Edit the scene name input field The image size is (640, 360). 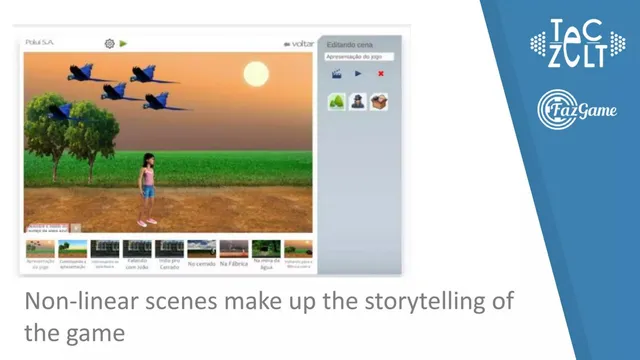[359, 57]
